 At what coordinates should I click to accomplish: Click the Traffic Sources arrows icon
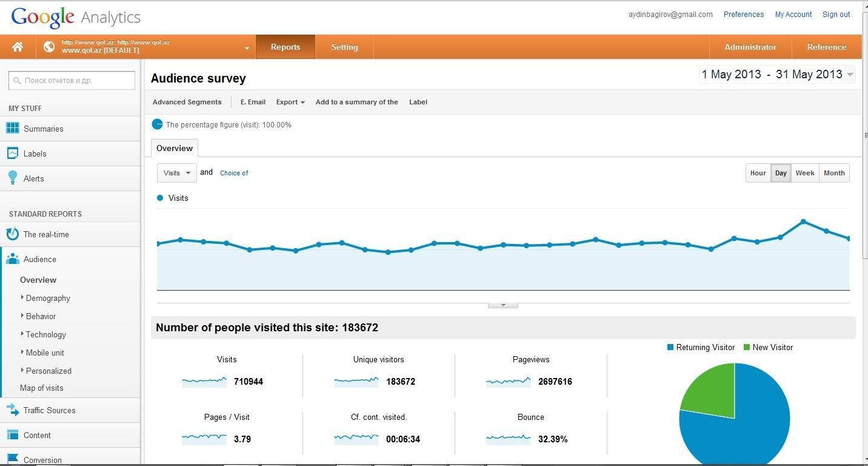(13, 410)
